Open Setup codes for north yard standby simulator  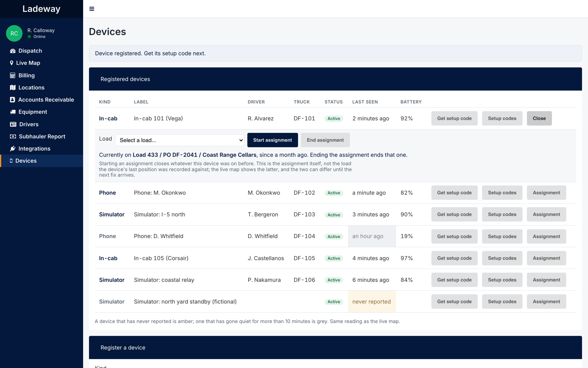(x=502, y=302)
